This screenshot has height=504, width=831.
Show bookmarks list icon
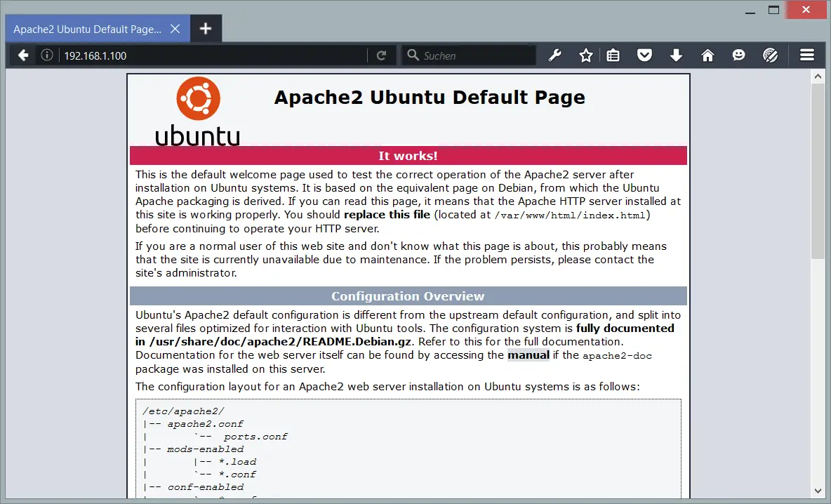pyautogui.click(x=613, y=55)
